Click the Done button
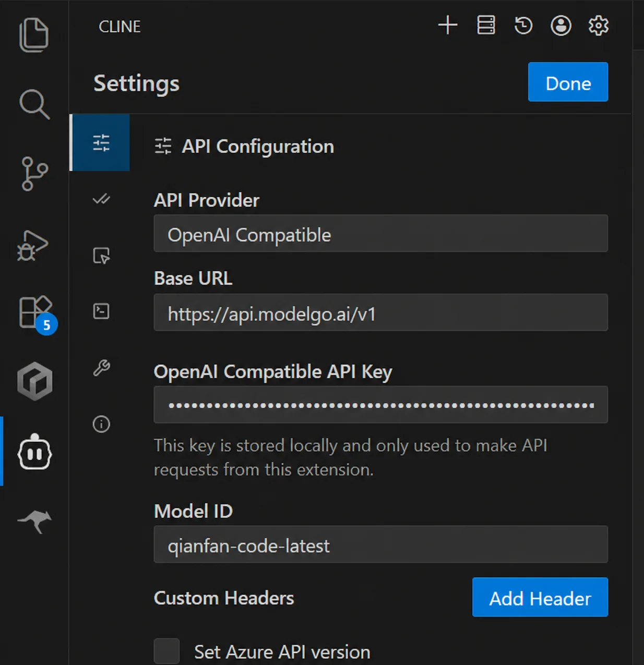 [x=568, y=82]
